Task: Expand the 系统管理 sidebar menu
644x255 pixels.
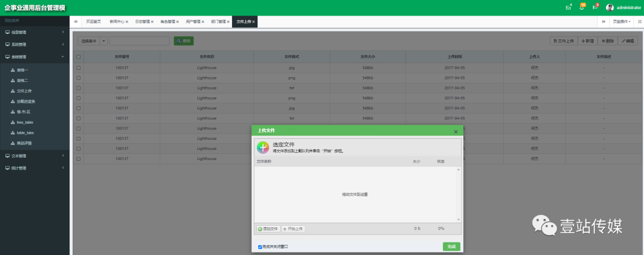Action: 35,44
